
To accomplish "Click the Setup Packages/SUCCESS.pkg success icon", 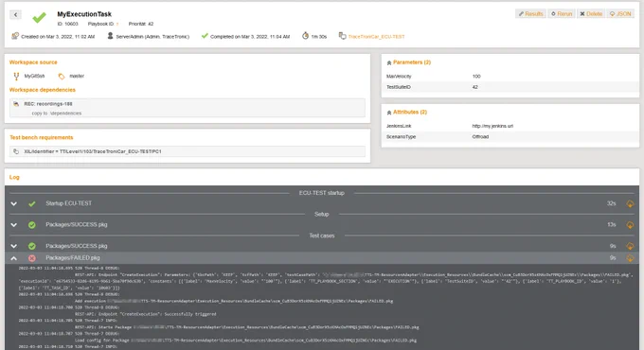I will 31,225.
